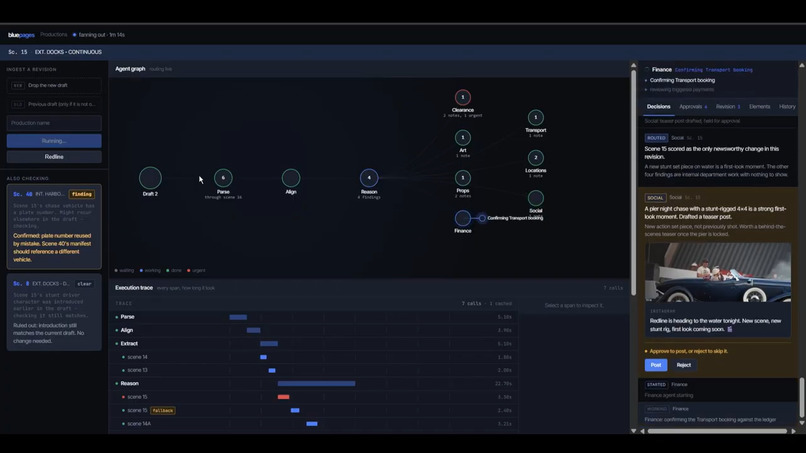Click the Parse node circle
806x453 pixels.
[223, 178]
